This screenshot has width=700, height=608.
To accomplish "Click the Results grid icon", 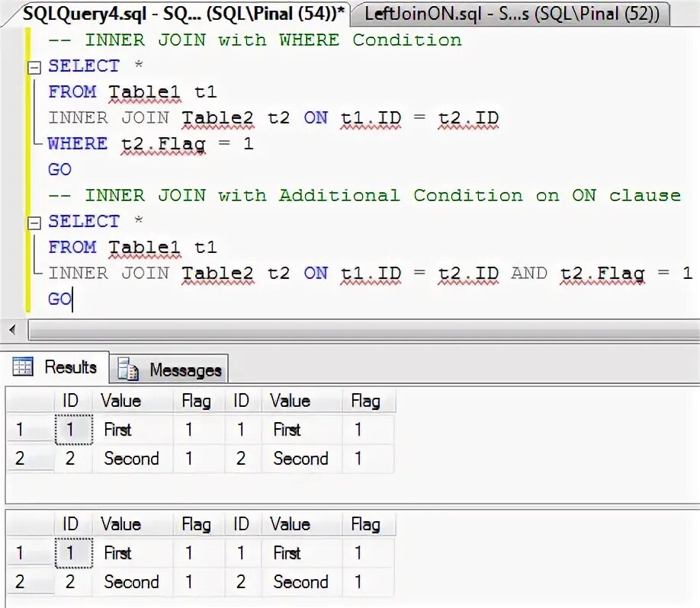I will tap(23, 366).
